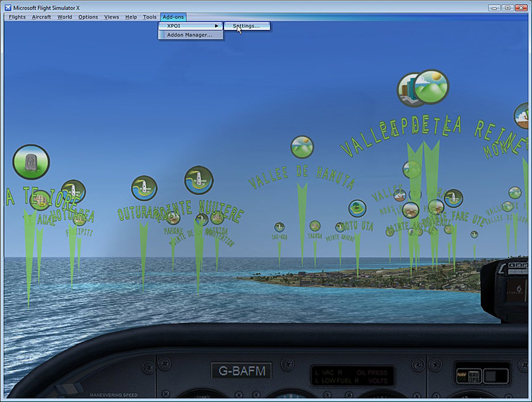Click the gravestone POI marker icon
The width and height of the screenshot is (532, 402).
coord(31,162)
